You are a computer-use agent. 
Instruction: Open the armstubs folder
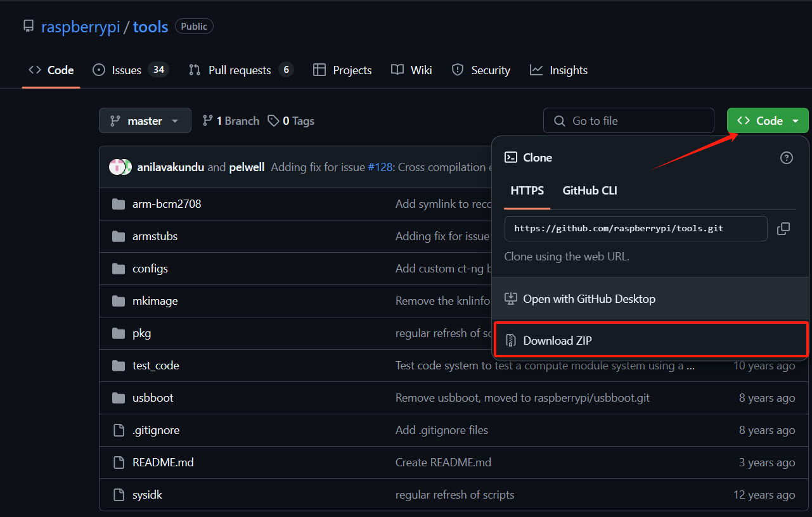click(155, 236)
